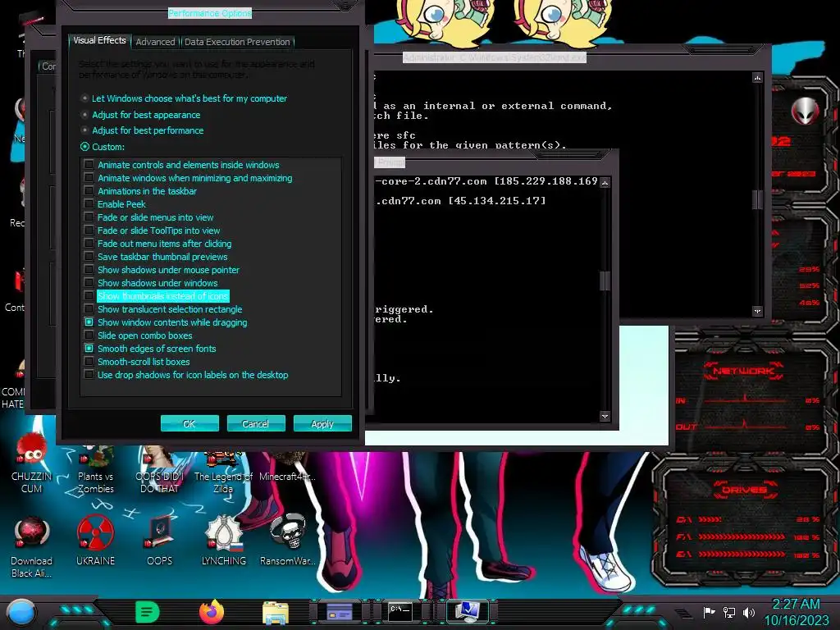Enable Show shadows under mouse pointer
840x630 pixels.
coord(89,269)
